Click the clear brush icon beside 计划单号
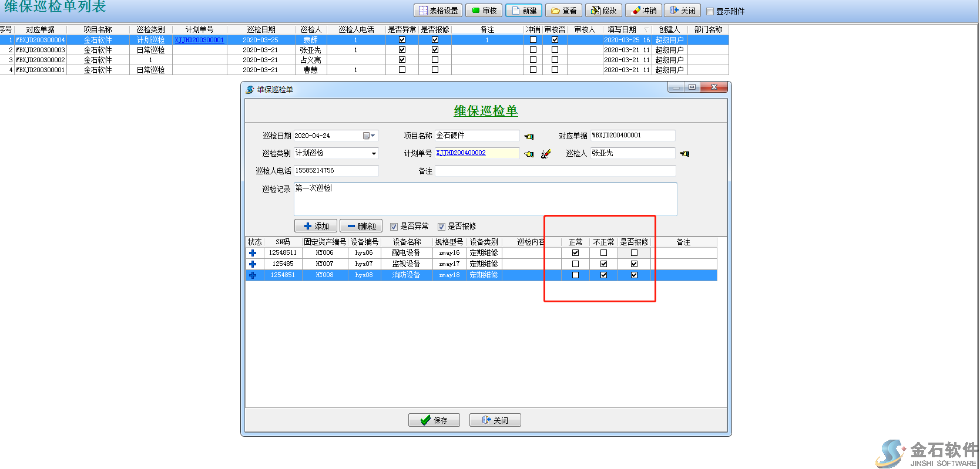 [x=546, y=154]
